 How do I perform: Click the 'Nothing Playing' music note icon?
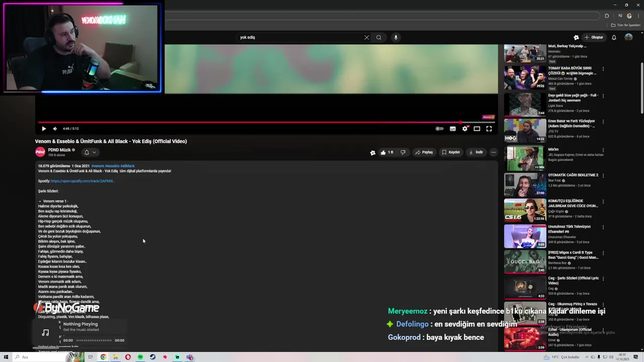tap(45, 333)
